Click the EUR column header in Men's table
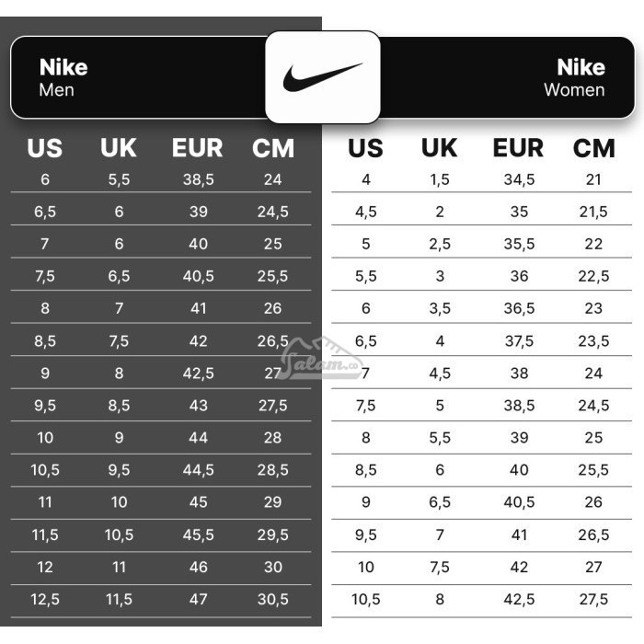 (197, 148)
